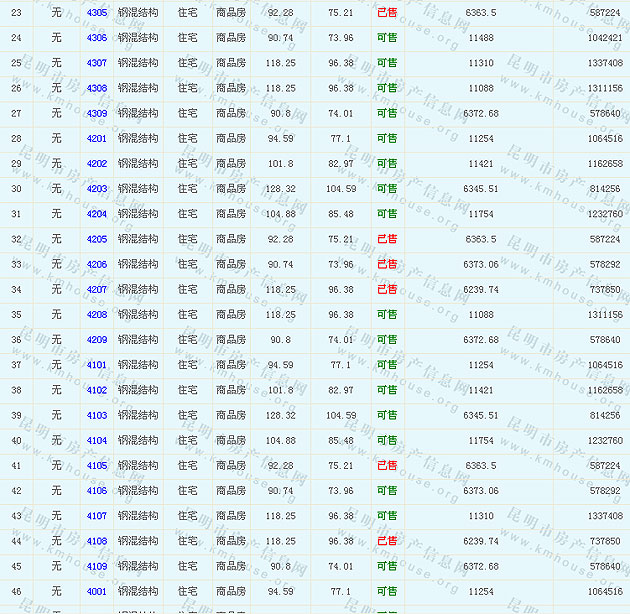The image size is (630, 614).
Task: Click room number 4103
Action: (97, 416)
